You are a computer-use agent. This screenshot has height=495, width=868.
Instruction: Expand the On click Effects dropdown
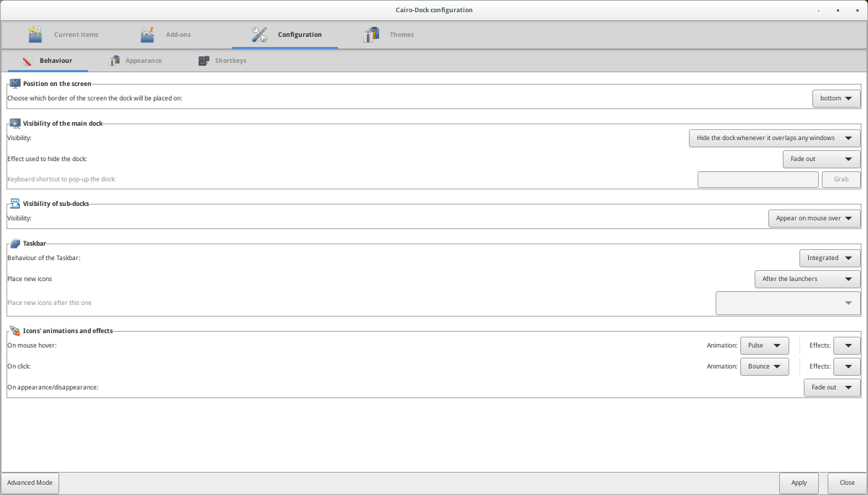click(847, 366)
